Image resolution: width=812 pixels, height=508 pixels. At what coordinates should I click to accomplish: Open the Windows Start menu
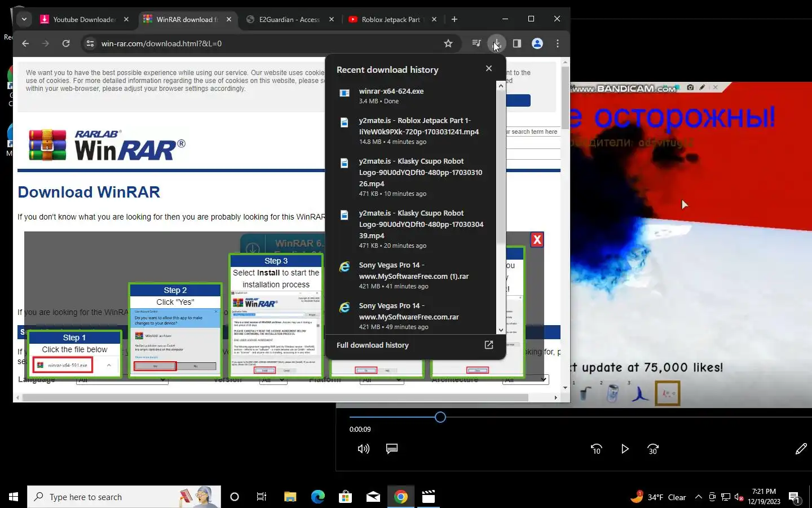14,497
